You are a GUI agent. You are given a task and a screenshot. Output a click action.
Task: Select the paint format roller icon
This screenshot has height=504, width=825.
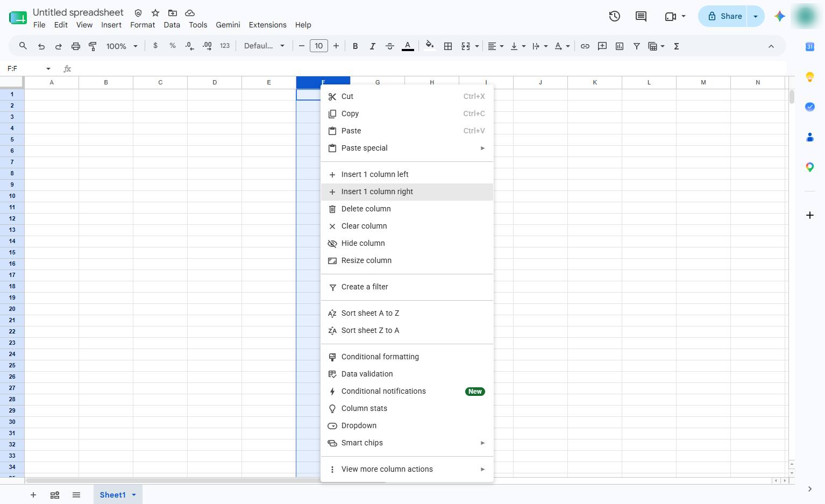(x=93, y=46)
